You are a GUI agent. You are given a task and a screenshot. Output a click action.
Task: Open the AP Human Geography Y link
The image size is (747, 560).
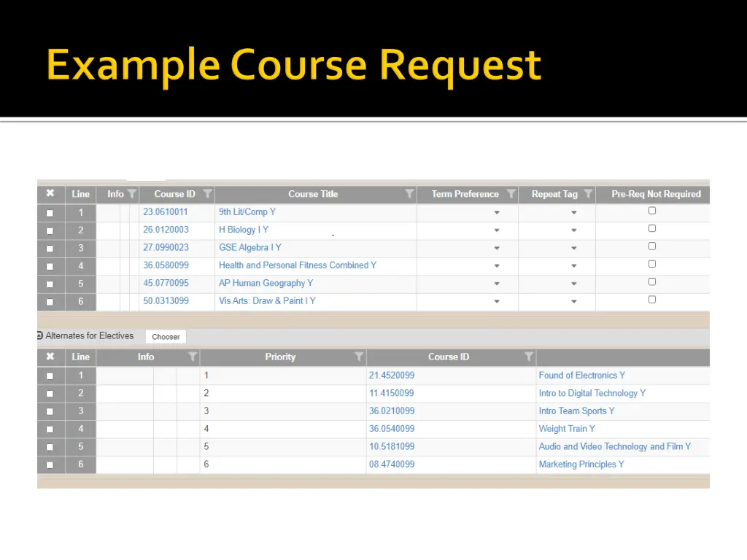pyautogui.click(x=266, y=283)
